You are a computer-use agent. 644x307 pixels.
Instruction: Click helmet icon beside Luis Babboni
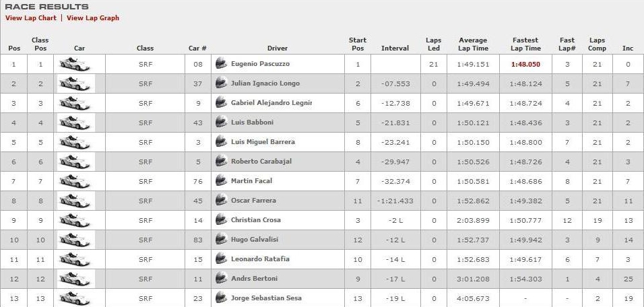(221, 123)
